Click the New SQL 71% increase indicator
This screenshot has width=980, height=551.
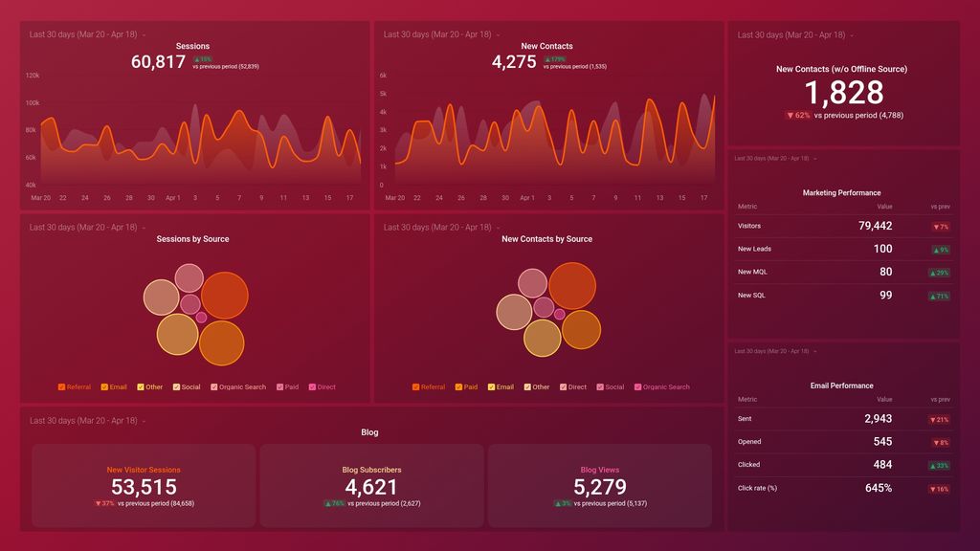coord(941,297)
